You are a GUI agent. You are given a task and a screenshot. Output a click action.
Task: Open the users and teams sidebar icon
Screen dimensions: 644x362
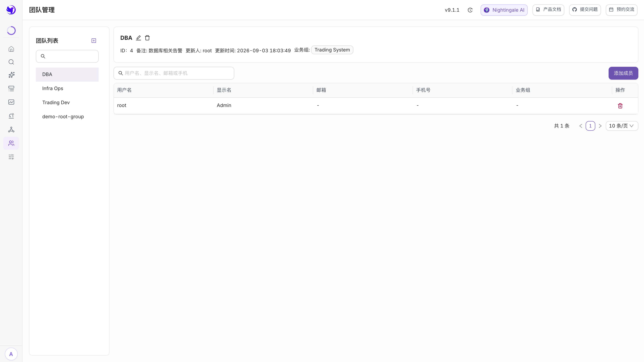tap(11, 143)
